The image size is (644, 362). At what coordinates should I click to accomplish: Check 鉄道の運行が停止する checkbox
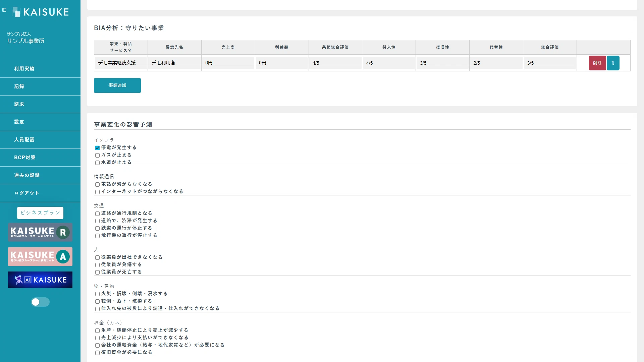click(97, 228)
